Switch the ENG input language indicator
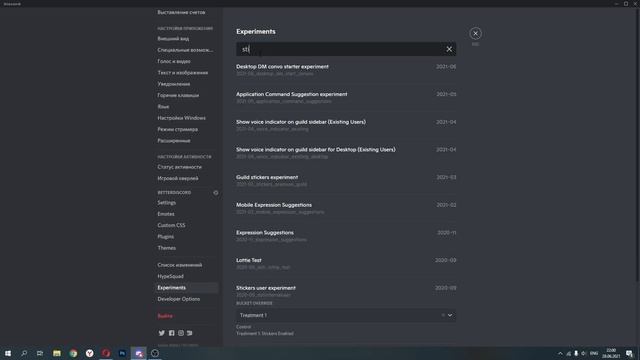 point(594,353)
